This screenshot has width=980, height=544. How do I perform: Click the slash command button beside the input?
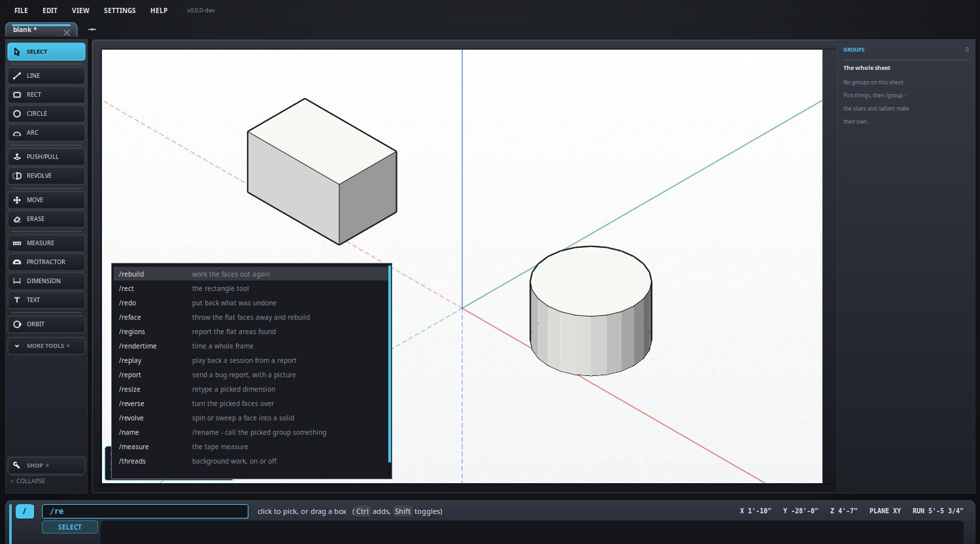(x=25, y=511)
